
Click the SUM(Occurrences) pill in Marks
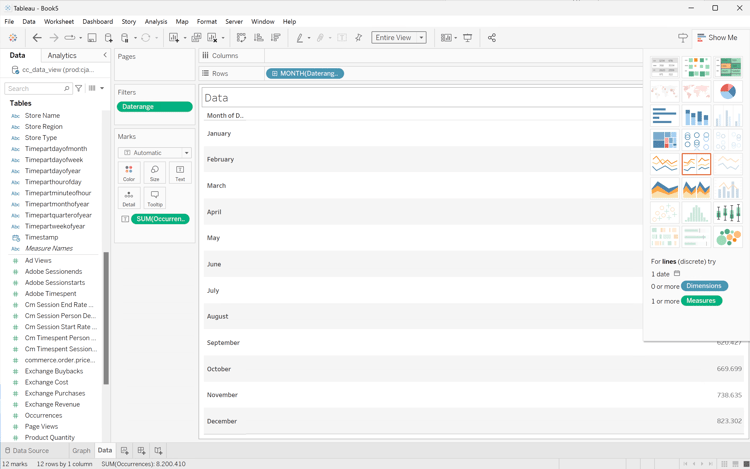[x=160, y=219]
